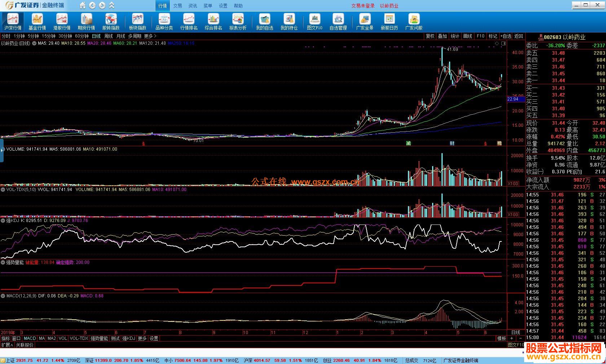Click the diamond marker icon at the main chart's top-right corner
This screenshot has height=364, width=606.
click(x=497, y=43)
